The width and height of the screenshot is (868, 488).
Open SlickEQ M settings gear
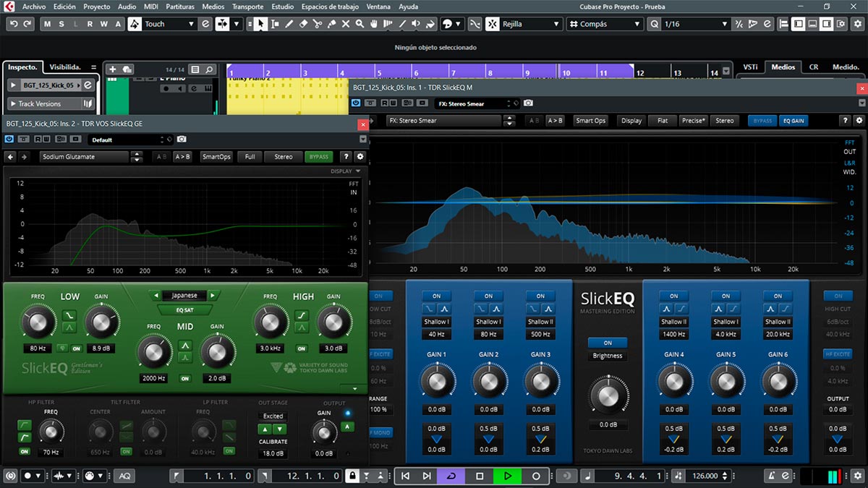[859, 121]
